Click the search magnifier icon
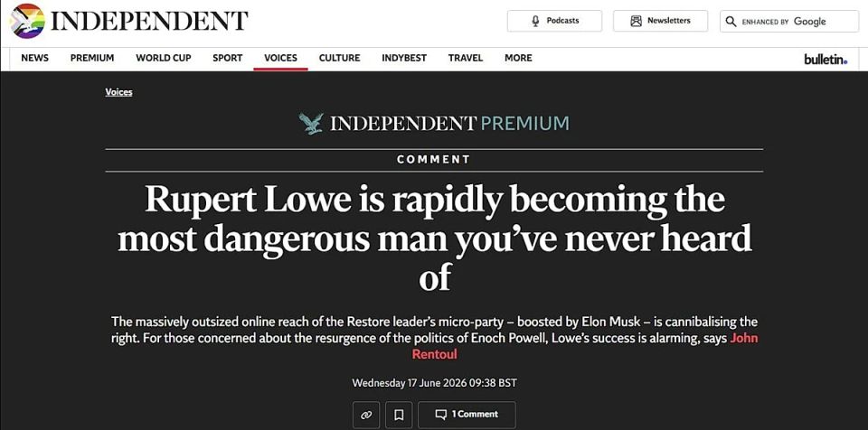 click(x=731, y=22)
